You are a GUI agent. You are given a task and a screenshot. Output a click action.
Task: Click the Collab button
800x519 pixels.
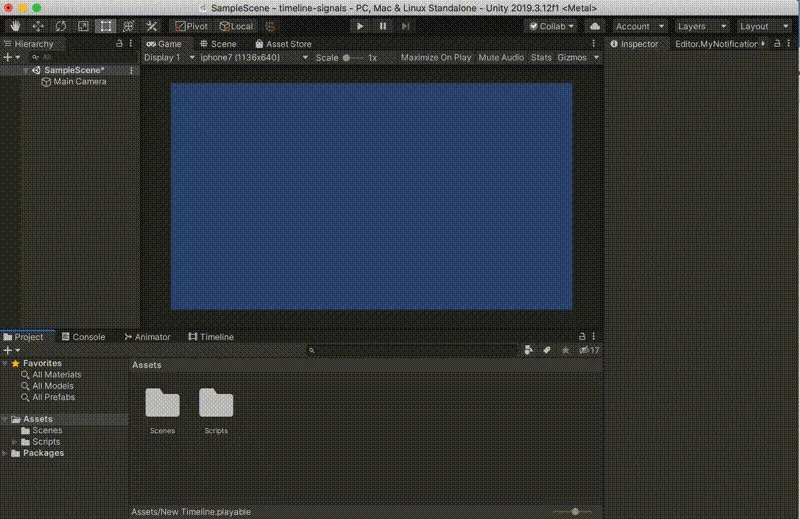coord(552,26)
